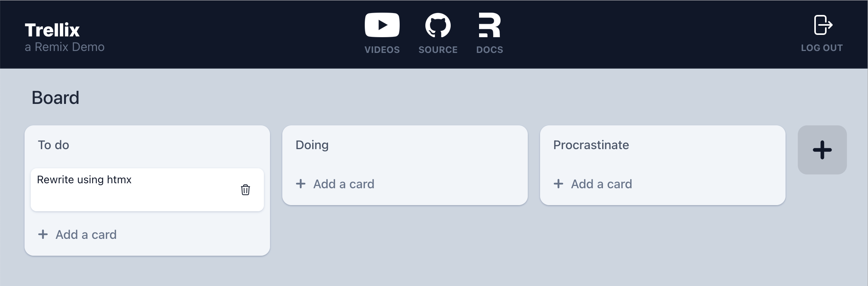Delete the Rewrite using htmx card
The image size is (868, 286).
pyautogui.click(x=245, y=190)
